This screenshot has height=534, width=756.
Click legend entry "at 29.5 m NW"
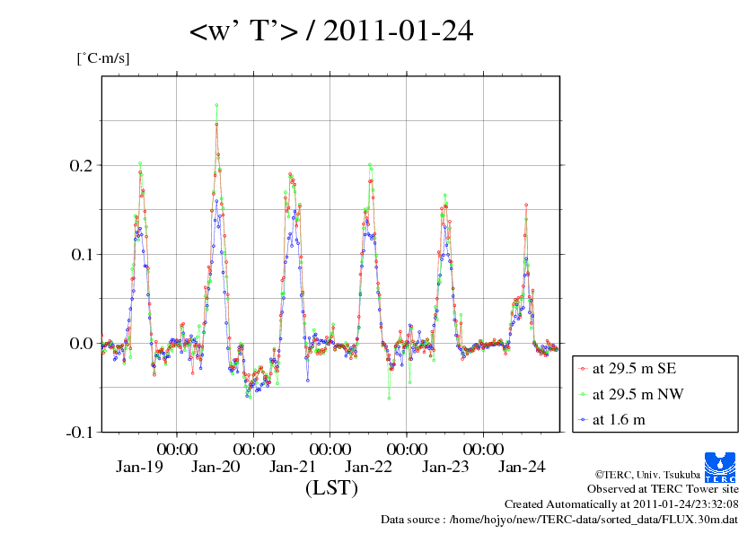637,394
